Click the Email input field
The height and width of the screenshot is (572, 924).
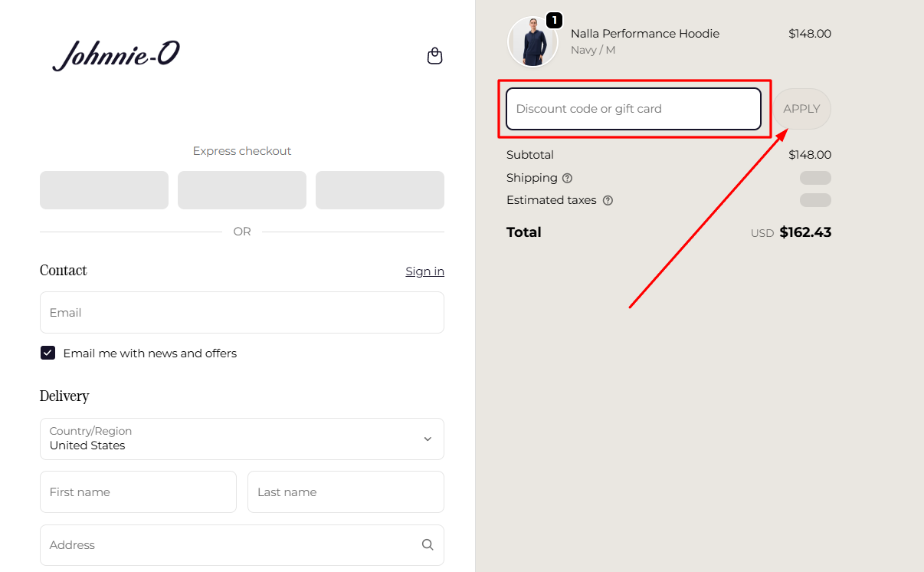pyautogui.click(x=242, y=312)
